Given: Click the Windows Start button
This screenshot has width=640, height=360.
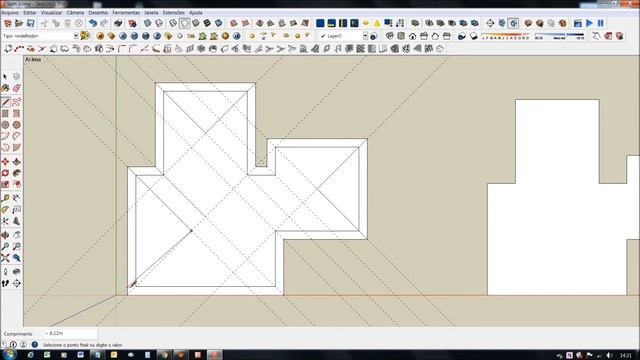Looking at the screenshot, I should [x=9, y=354].
